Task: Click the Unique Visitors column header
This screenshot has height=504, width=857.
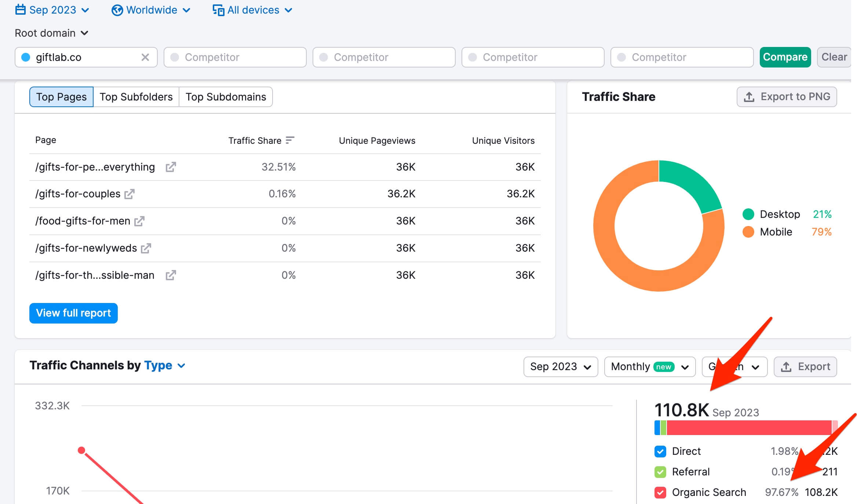Action: [503, 140]
